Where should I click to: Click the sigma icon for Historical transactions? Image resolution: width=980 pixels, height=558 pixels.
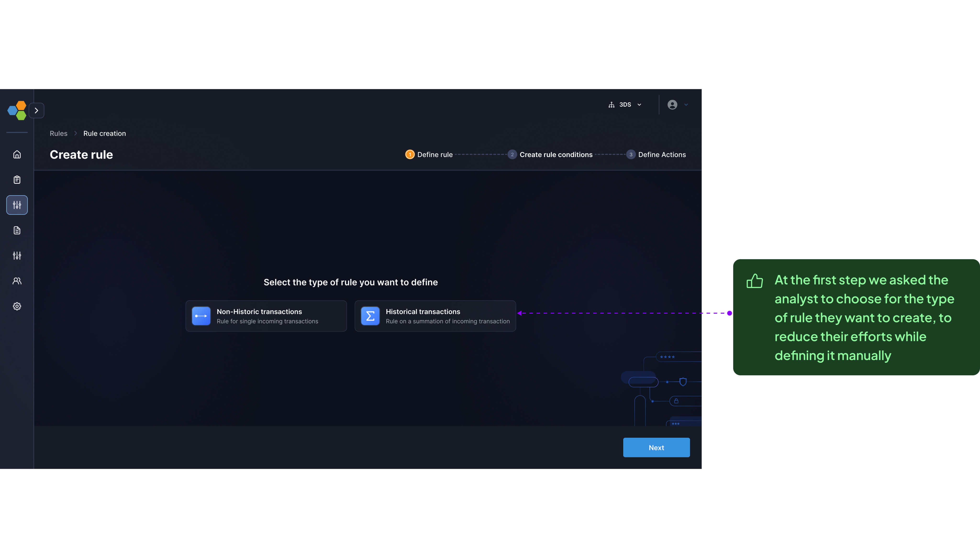(x=370, y=316)
